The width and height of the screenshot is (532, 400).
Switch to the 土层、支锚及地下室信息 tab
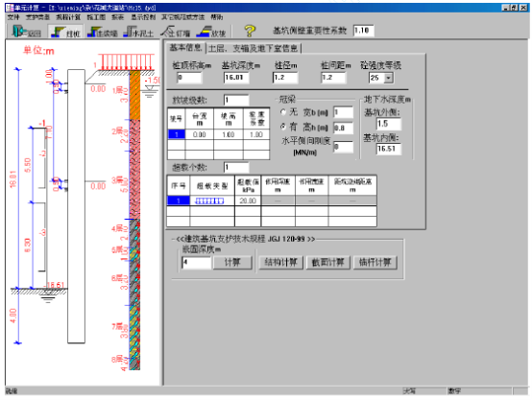coord(253,49)
